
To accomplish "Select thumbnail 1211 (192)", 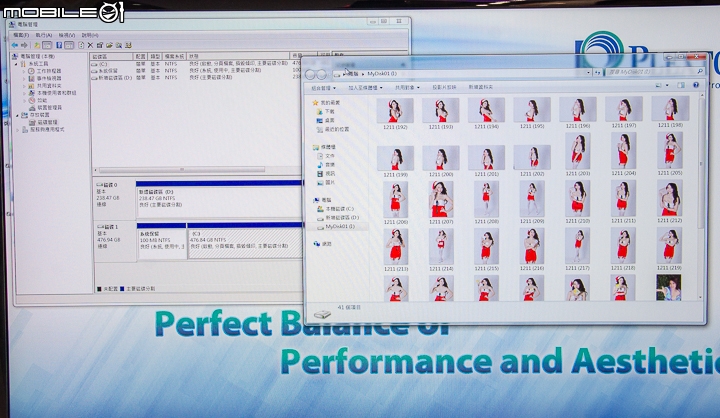I will (395, 114).
